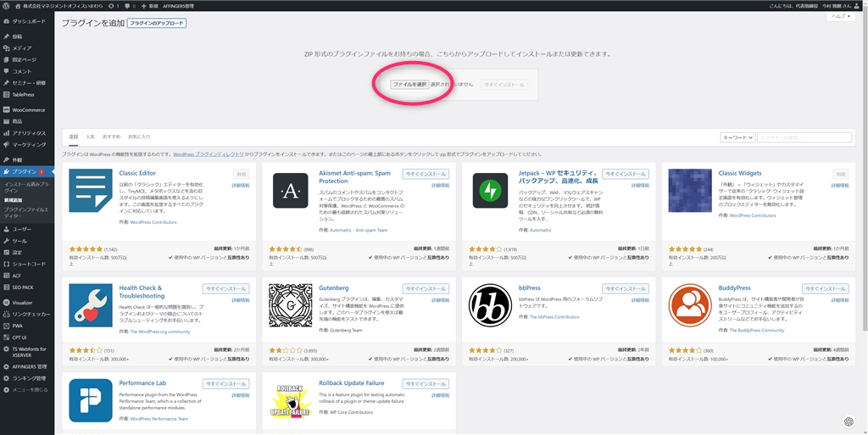The height and width of the screenshot is (435, 868).
Task: Install Performance Lab with 今すぐインストール
Action: [x=225, y=383]
